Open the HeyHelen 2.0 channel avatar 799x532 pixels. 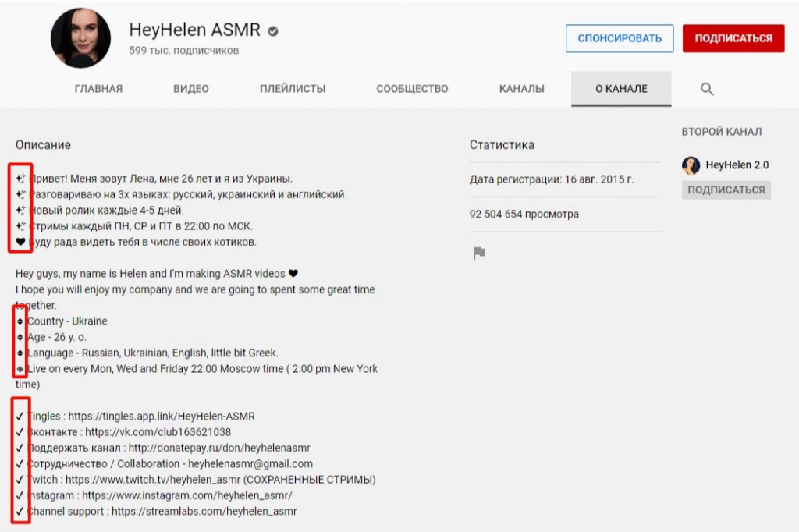click(691, 165)
